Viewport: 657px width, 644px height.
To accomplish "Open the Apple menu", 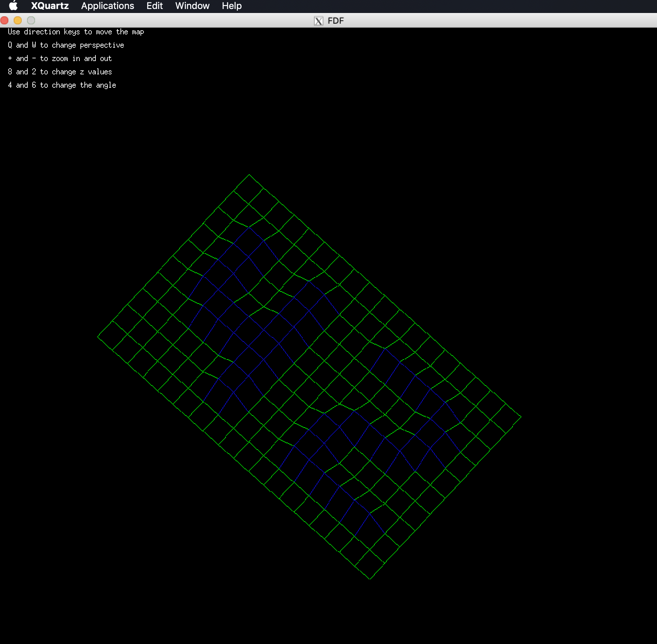I will (x=13, y=6).
